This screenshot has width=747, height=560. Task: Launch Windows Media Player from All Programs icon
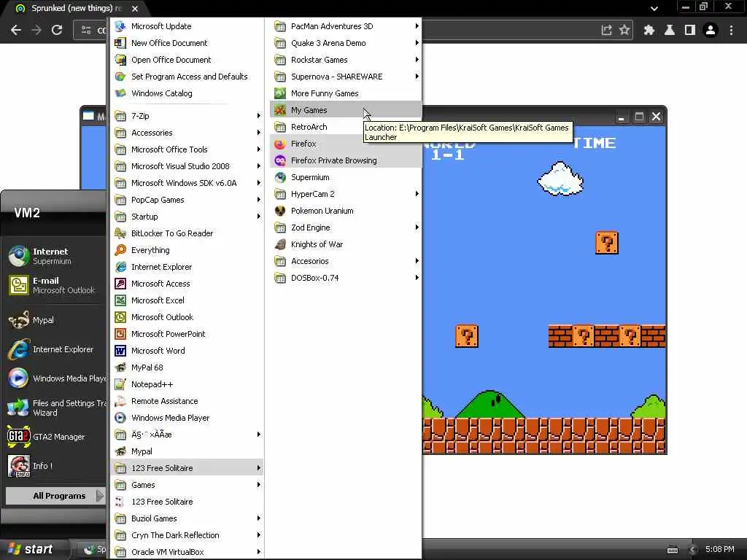[120, 418]
